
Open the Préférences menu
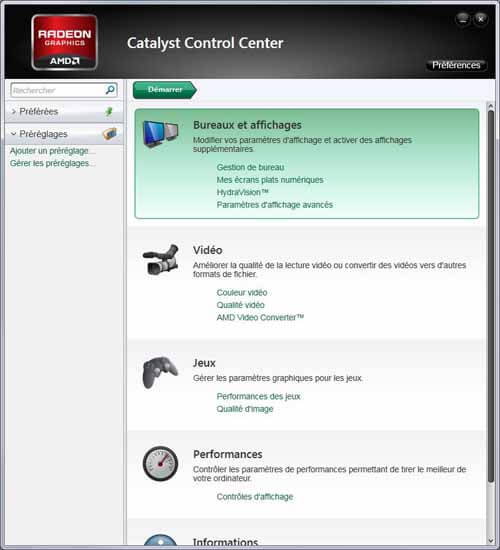coord(456,65)
